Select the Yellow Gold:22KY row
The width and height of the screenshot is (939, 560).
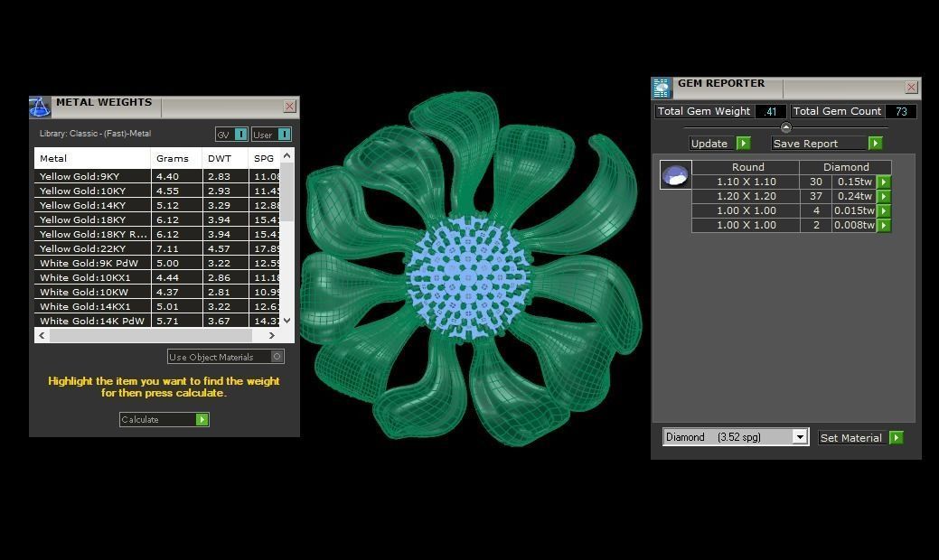(x=157, y=248)
